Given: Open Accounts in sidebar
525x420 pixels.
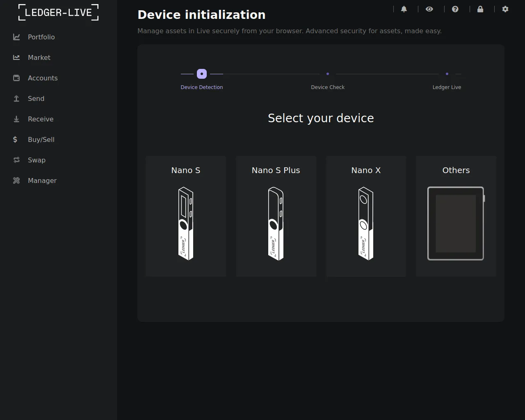Looking at the screenshot, I should tap(42, 78).
